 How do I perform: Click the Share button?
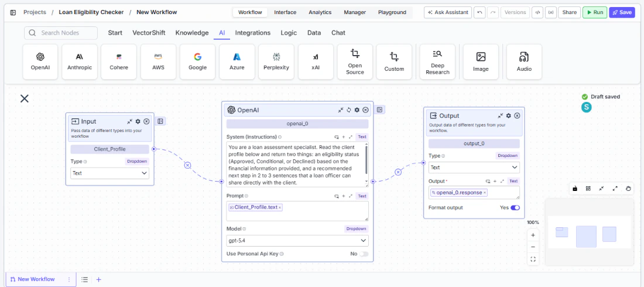point(569,12)
